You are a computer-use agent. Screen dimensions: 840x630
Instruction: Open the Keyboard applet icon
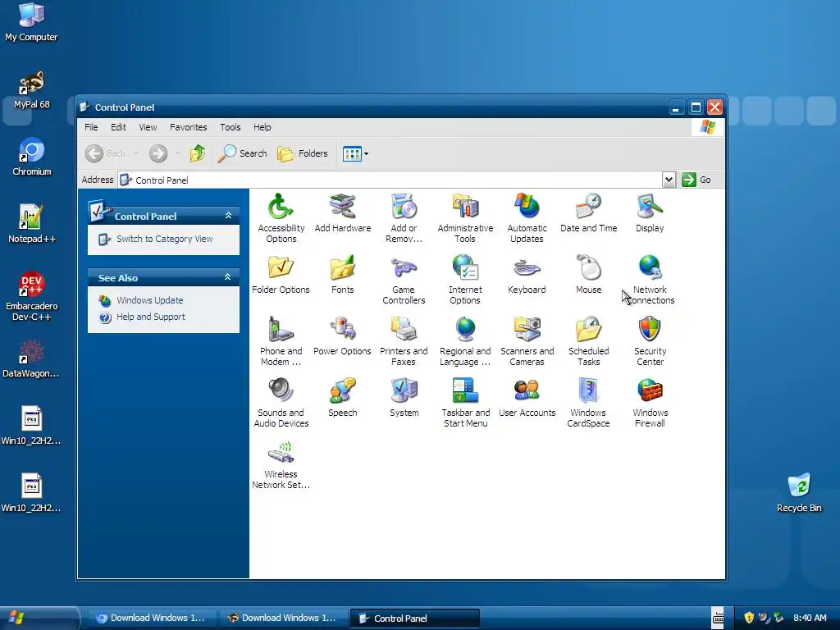tap(527, 274)
